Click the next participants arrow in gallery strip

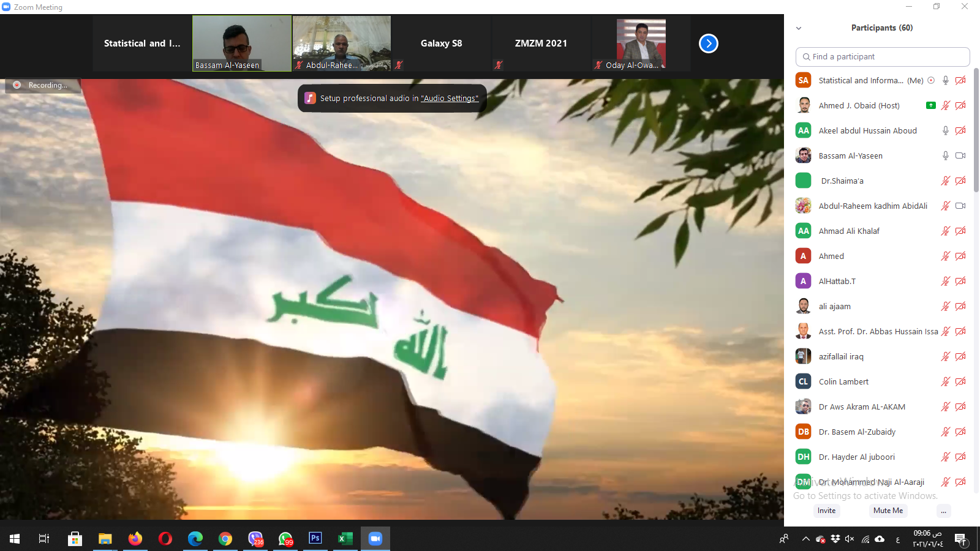(708, 43)
